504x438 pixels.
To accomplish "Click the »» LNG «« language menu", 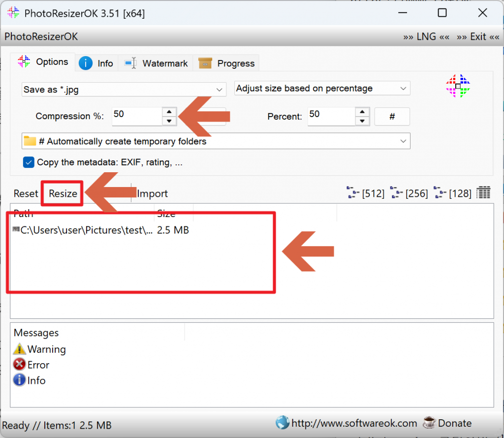I will tap(426, 36).
